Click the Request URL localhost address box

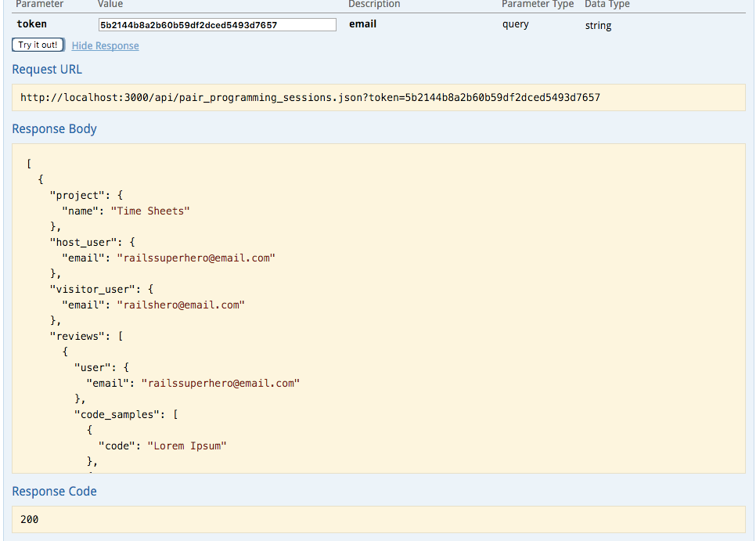pos(310,98)
